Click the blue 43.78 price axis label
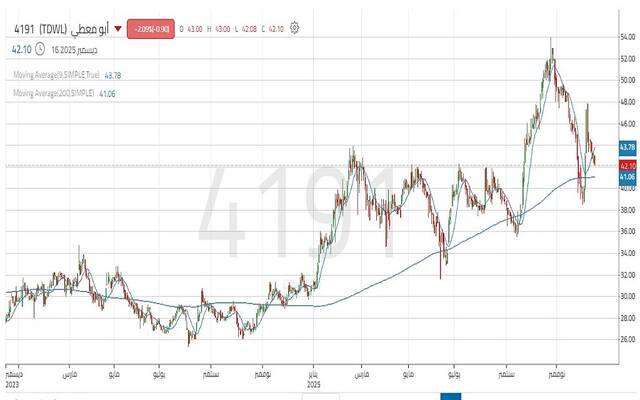The width and height of the screenshot is (640, 400). (x=628, y=147)
